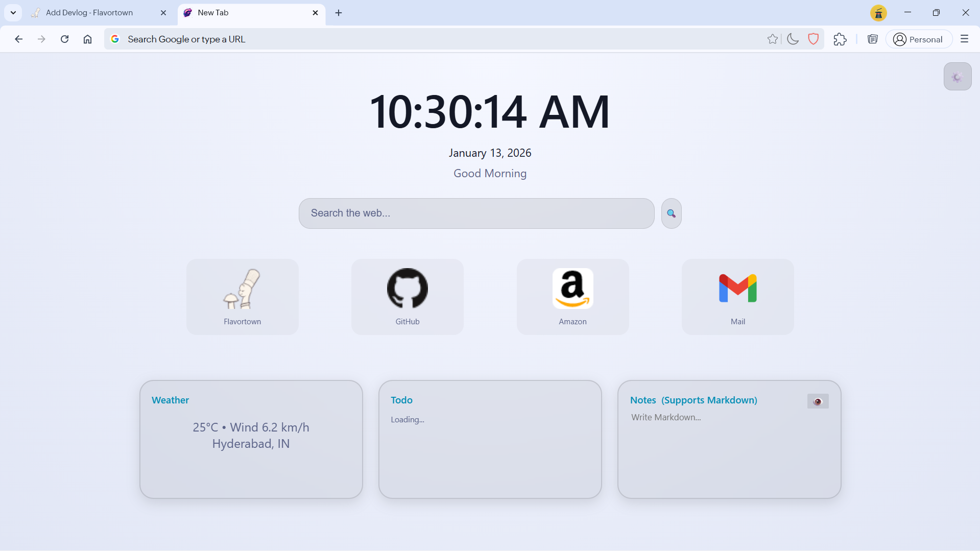Open a new tab with plus button

pos(339,13)
